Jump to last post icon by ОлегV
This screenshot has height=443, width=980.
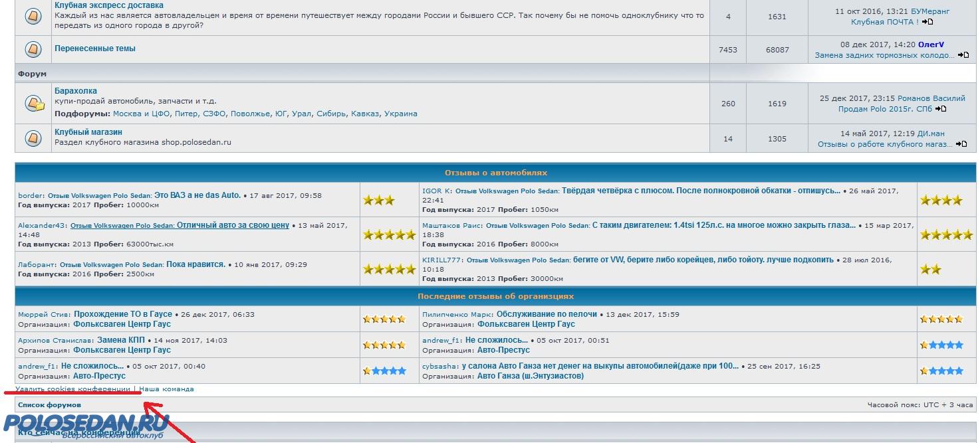[x=963, y=55]
